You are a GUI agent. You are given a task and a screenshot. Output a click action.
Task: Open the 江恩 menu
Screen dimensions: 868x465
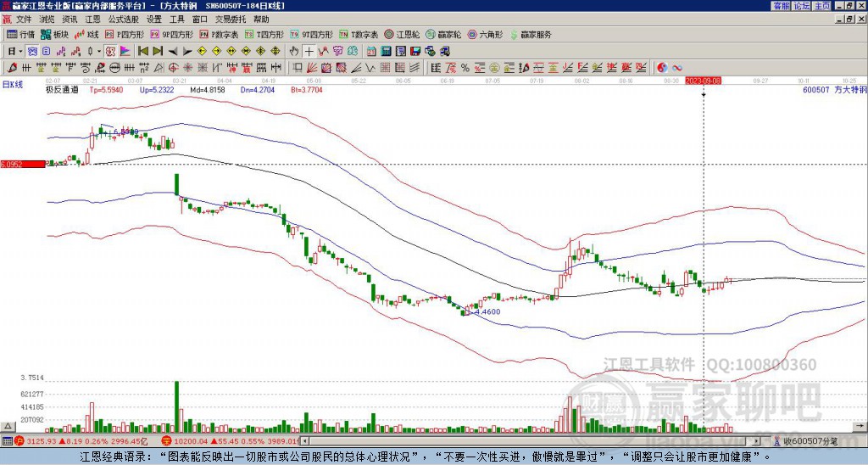click(x=92, y=20)
